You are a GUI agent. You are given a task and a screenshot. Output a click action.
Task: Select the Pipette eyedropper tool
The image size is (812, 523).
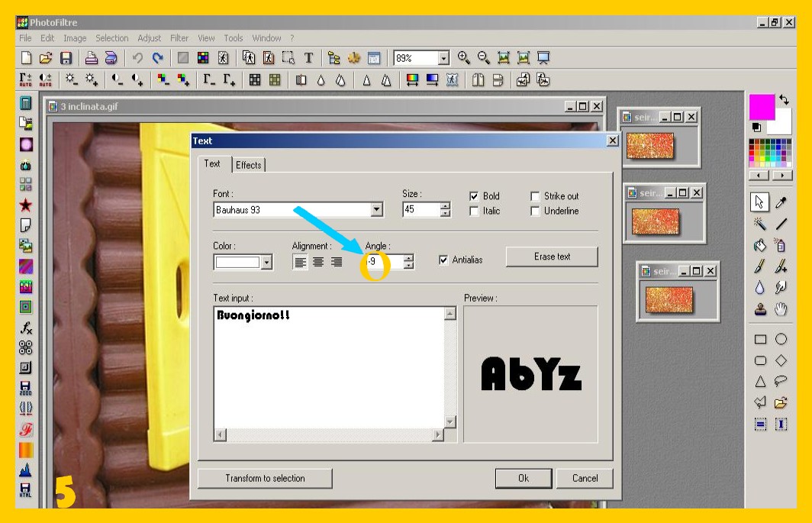pyautogui.click(x=781, y=202)
